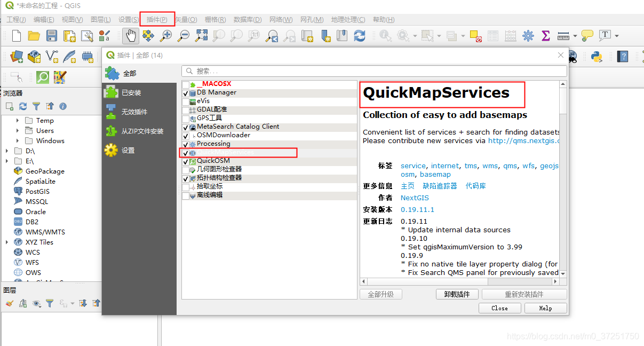Click the New GeoPackage Layer globe-box icon
This screenshot has height=346, width=644.
click(34, 56)
